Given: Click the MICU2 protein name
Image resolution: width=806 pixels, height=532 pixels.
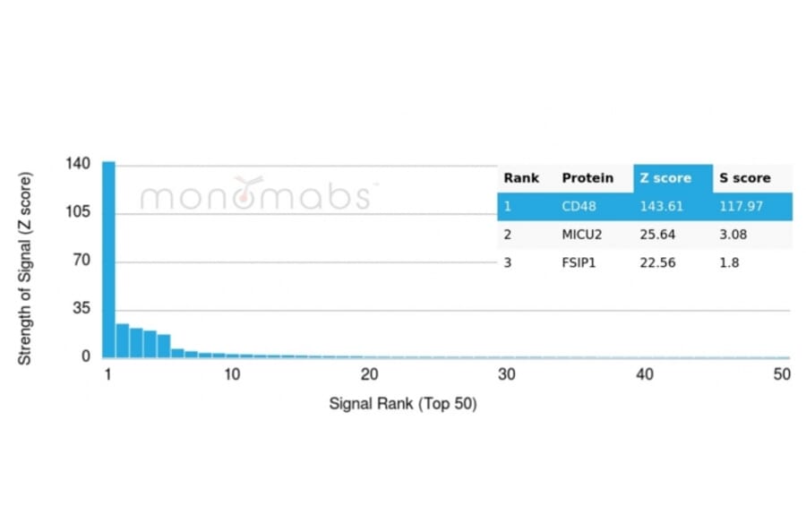Looking at the screenshot, I should (582, 235).
